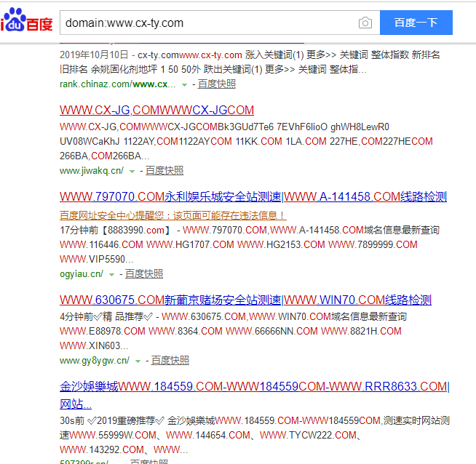Click snippet text starting 30s前
The image size is (476, 464).
point(255,435)
